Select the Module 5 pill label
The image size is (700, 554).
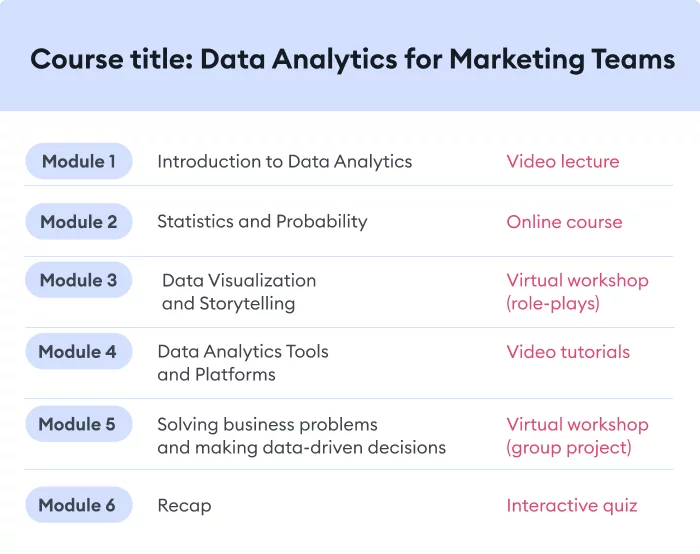coord(78,424)
